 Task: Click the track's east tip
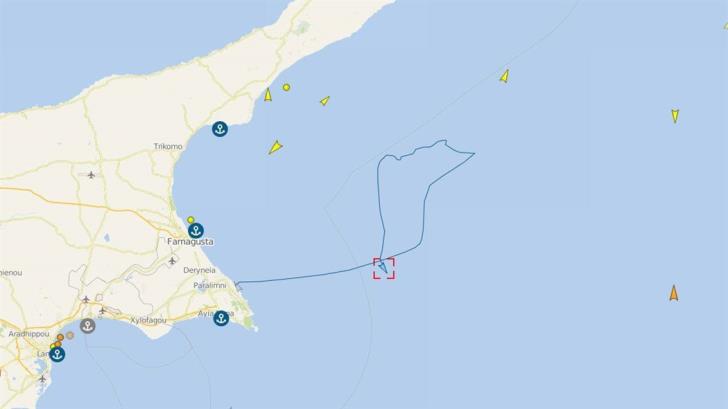(474, 153)
